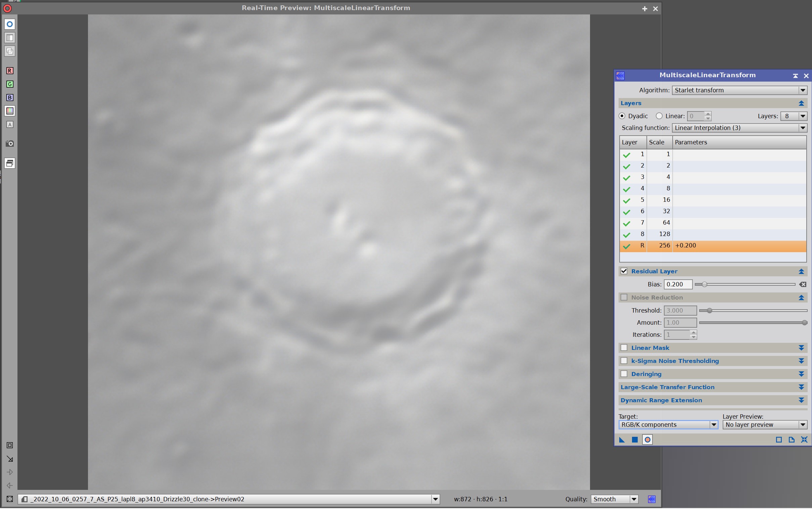Image resolution: width=812 pixels, height=509 pixels.
Task: Click the reset icon in process panel
Action: (x=804, y=439)
